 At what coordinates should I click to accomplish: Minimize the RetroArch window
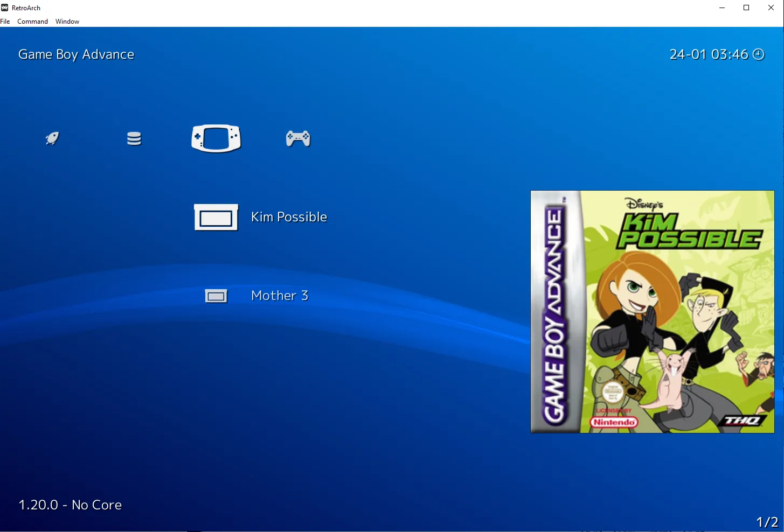[722, 8]
